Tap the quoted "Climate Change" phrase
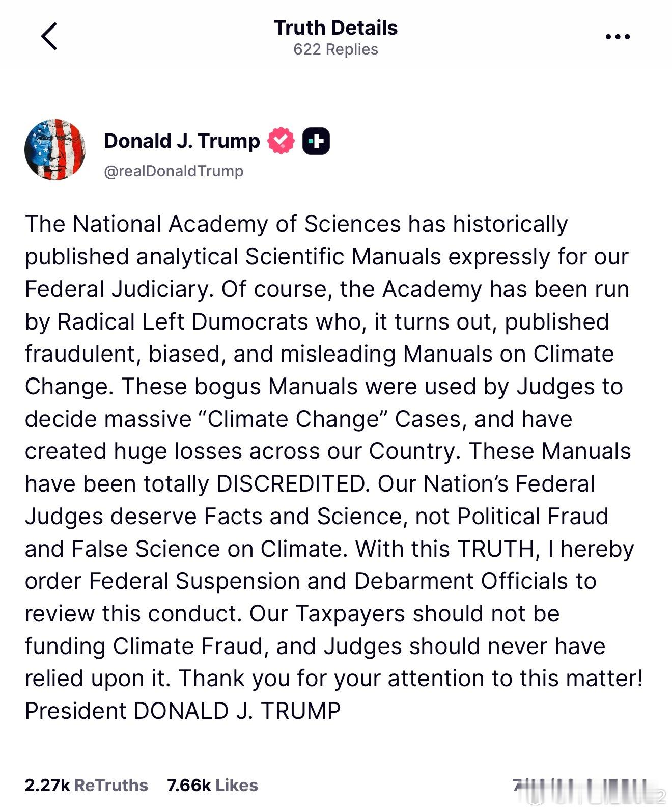672x812 pixels. tap(292, 419)
